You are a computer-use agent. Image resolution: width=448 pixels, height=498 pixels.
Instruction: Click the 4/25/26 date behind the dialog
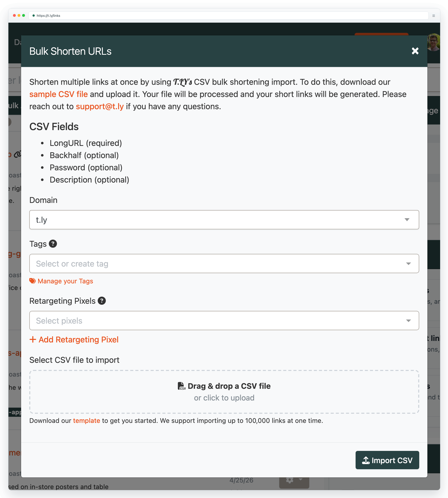coord(241,480)
